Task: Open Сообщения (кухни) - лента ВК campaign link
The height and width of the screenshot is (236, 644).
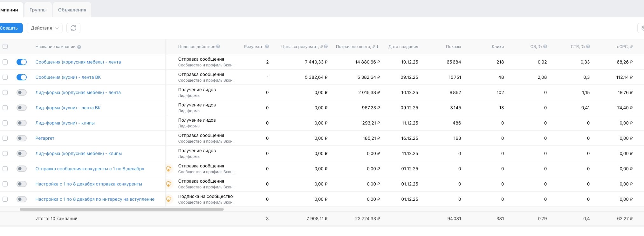Action: point(68,77)
